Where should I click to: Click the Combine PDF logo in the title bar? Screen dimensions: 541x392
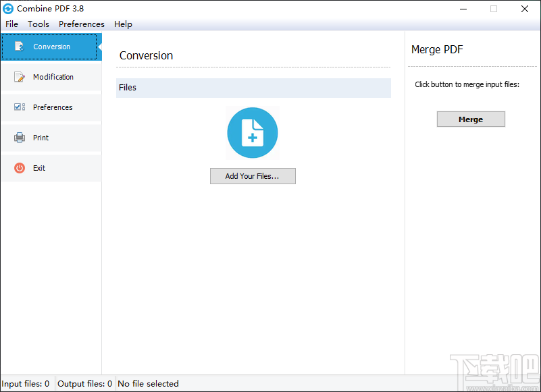click(x=7, y=9)
